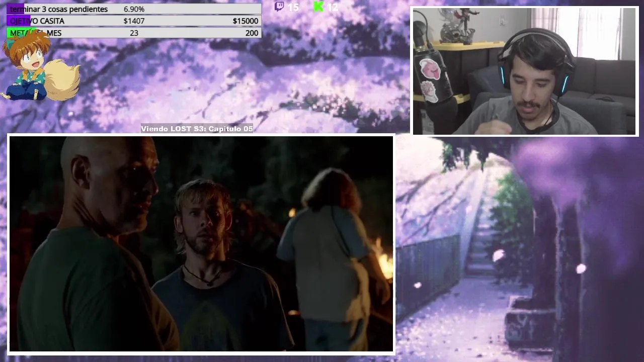The image size is (644, 362).
Task: Click the 6.90% progress value
Action: (134, 9)
